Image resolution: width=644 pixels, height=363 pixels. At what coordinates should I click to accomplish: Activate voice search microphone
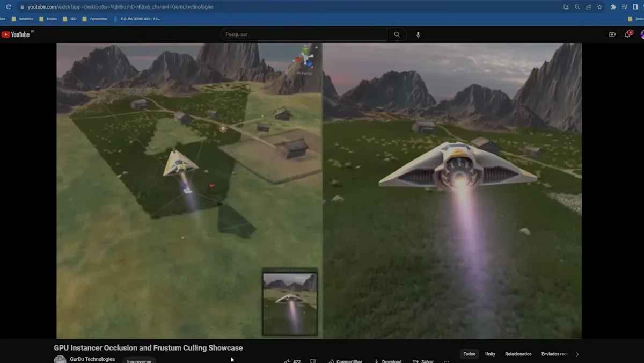click(x=418, y=34)
